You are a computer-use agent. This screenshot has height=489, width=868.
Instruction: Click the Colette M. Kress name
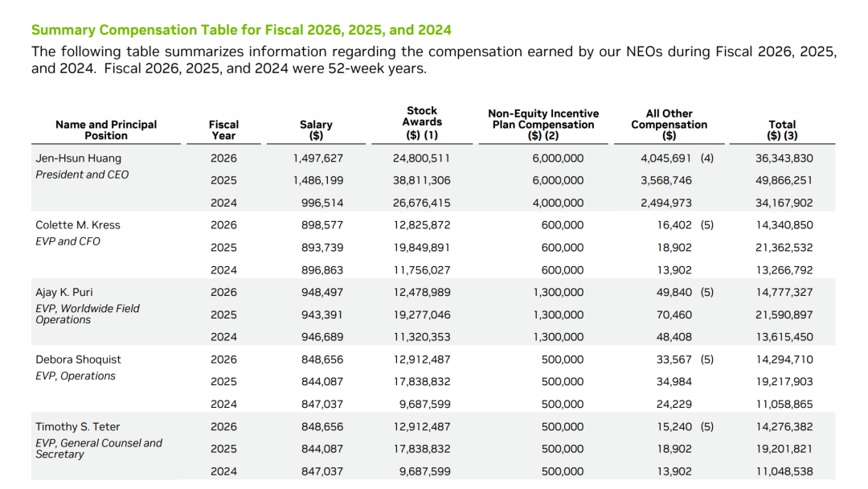pos(77,225)
